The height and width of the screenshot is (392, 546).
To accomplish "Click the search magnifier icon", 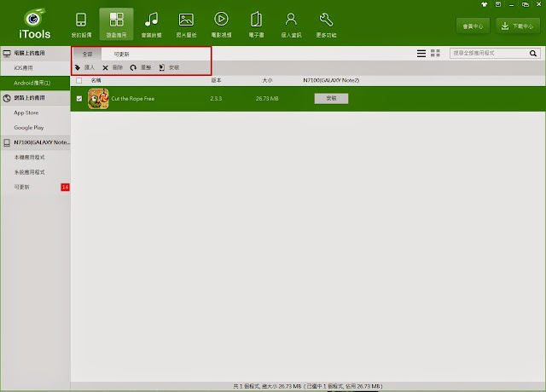I will pos(533,53).
